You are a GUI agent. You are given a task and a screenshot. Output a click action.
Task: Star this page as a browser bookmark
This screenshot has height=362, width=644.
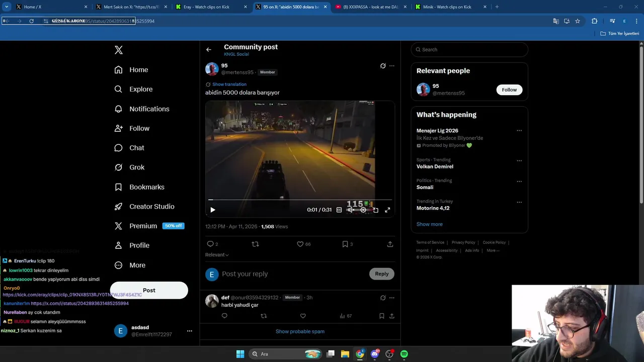click(x=578, y=21)
